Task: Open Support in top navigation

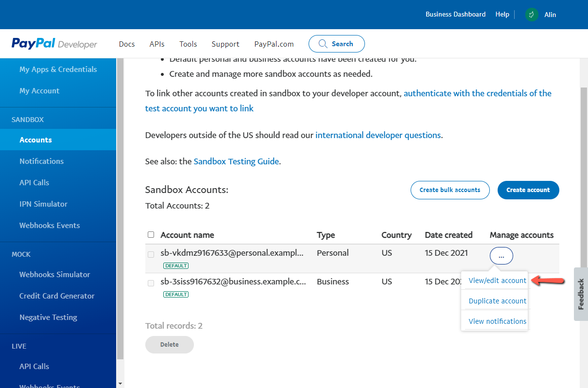Action: point(225,44)
